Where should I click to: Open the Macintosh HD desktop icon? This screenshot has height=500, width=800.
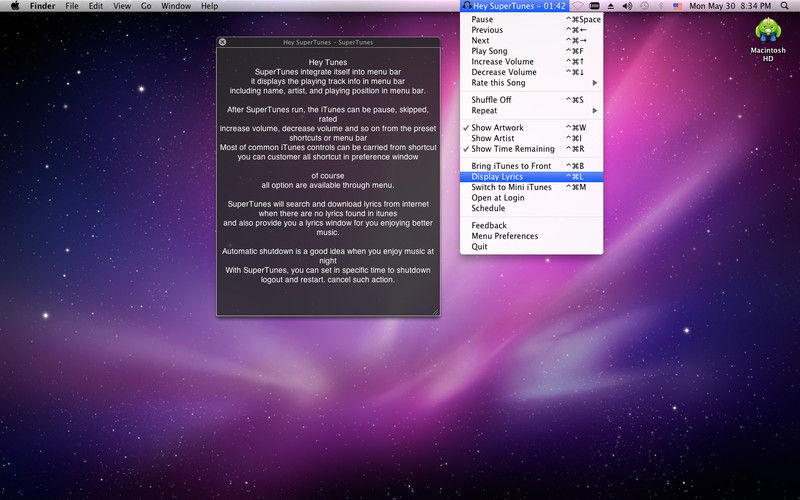point(768,39)
